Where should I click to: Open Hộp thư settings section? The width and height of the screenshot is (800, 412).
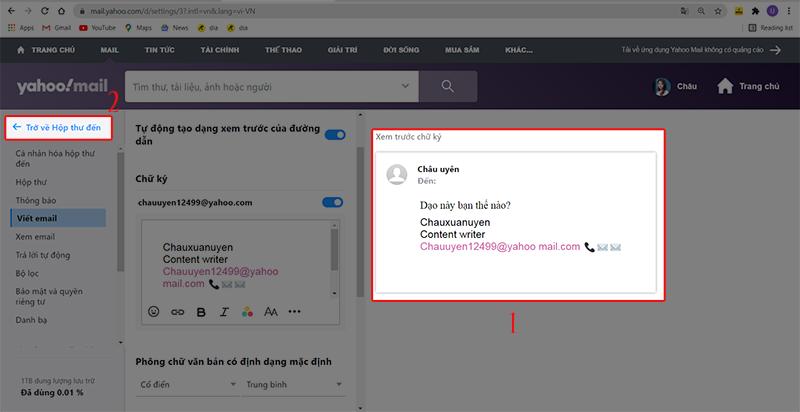31,182
